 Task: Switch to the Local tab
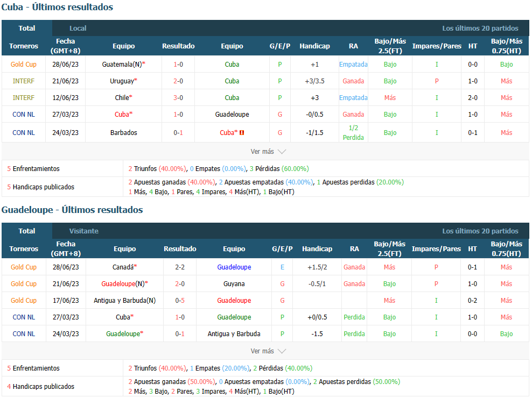point(78,28)
